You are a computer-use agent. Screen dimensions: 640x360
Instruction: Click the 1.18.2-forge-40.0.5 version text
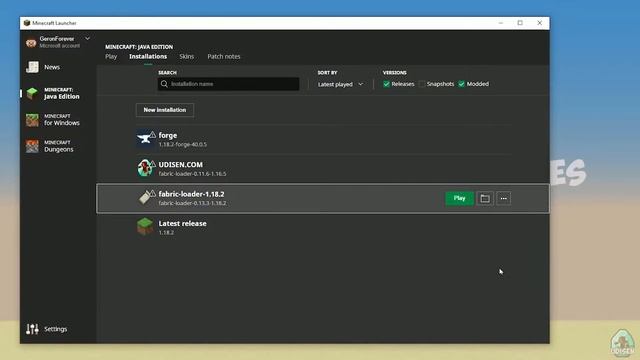[x=182, y=144]
